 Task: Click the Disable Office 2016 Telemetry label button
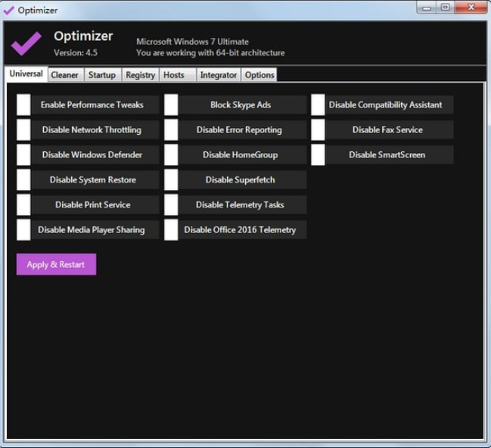(x=243, y=229)
